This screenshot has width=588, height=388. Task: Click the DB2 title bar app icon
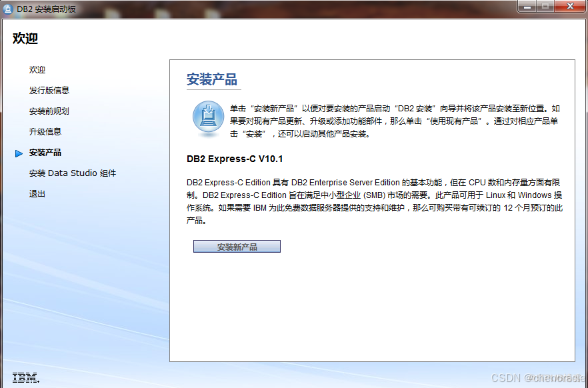8,9
